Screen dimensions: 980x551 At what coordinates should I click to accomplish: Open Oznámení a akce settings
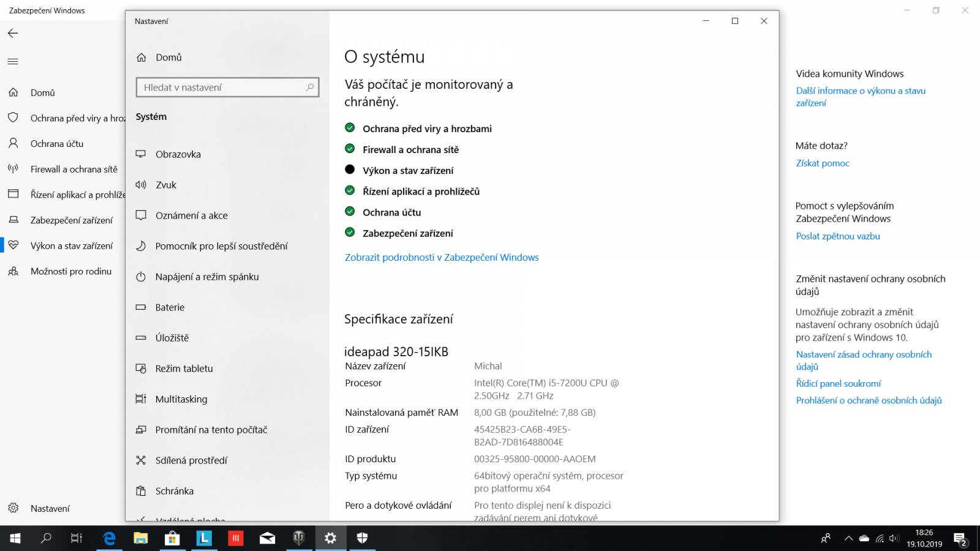point(182,216)
